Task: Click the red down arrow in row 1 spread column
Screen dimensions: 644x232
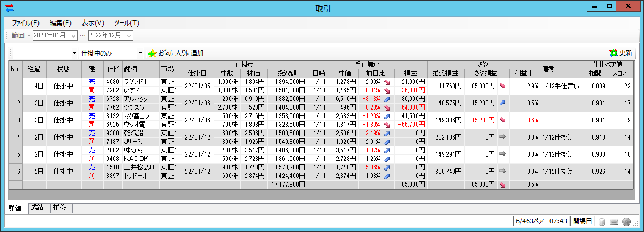Action: tap(502, 86)
